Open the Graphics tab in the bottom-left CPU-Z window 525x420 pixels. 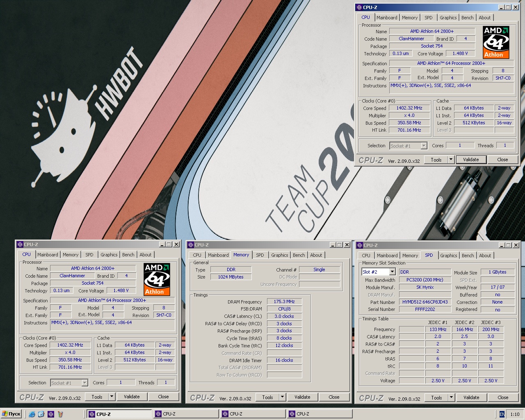click(109, 255)
